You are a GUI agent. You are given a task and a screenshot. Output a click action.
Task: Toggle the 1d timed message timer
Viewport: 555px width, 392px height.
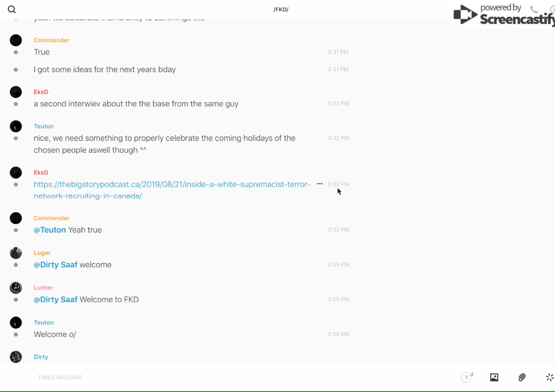467,377
